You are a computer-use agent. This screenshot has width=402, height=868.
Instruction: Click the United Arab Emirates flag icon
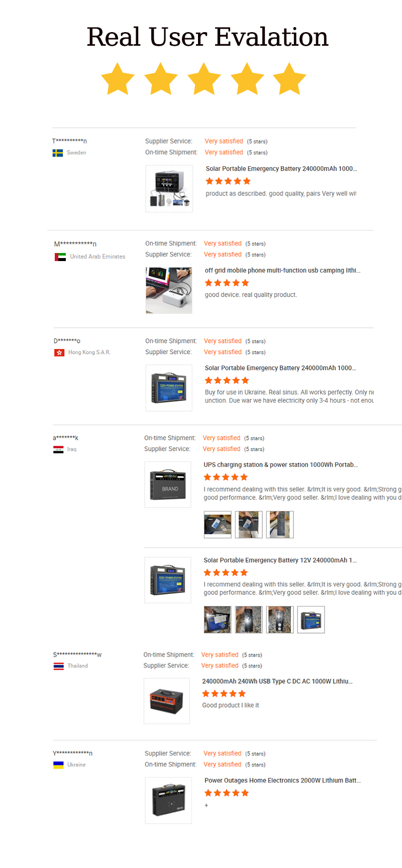pos(60,257)
